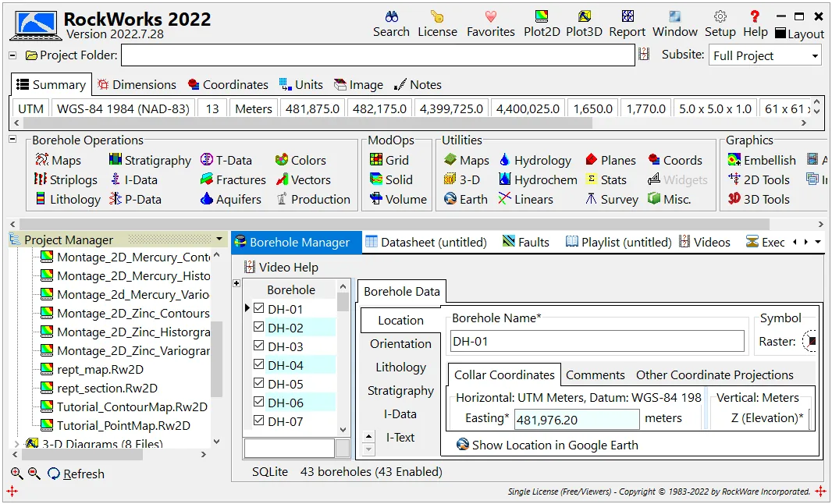Open ModOps Solid menu
The image size is (832, 504).
(x=391, y=180)
